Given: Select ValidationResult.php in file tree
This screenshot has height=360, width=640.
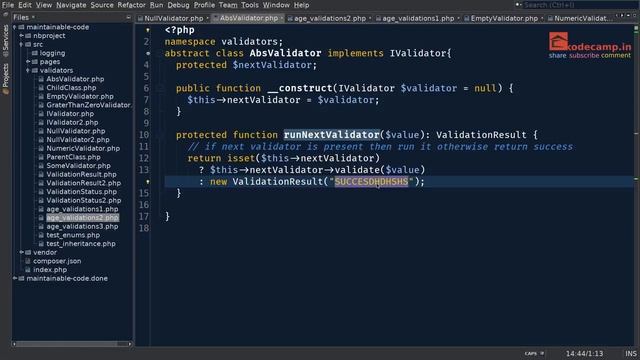Looking at the screenshot, I should (x=81, y=174).
